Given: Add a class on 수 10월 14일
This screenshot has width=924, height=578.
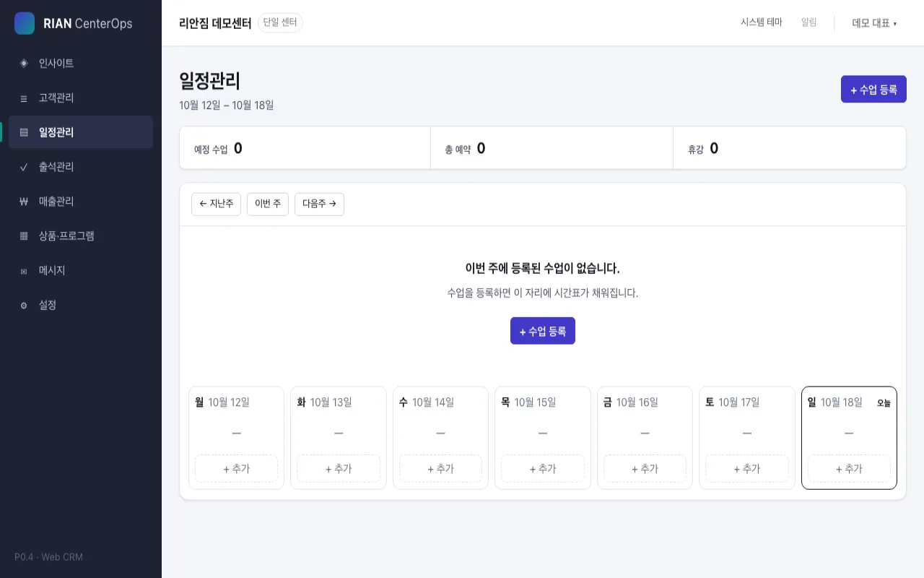Looking at the screenshot, I should pos(440,468).
